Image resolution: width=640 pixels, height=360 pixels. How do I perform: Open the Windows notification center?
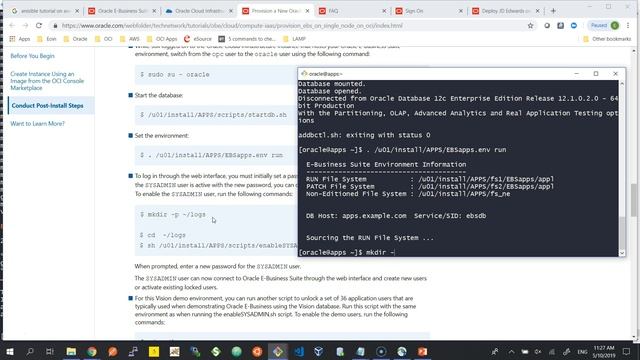[x=627, y=351]
